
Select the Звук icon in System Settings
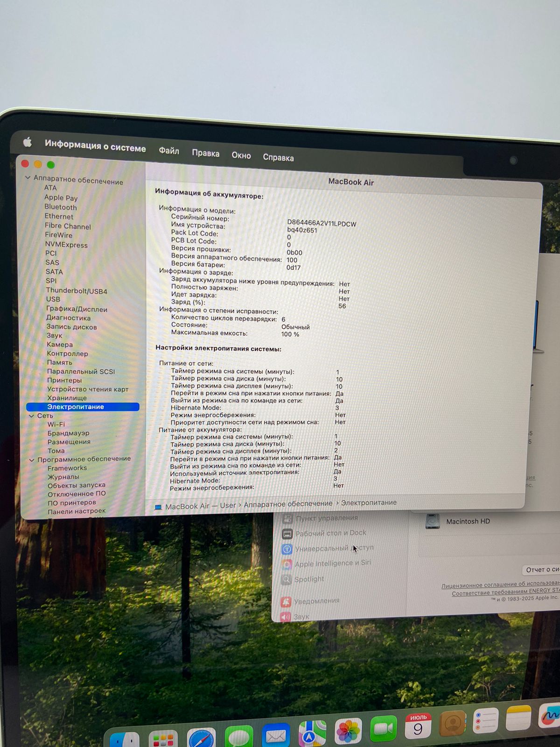point(286,617)
